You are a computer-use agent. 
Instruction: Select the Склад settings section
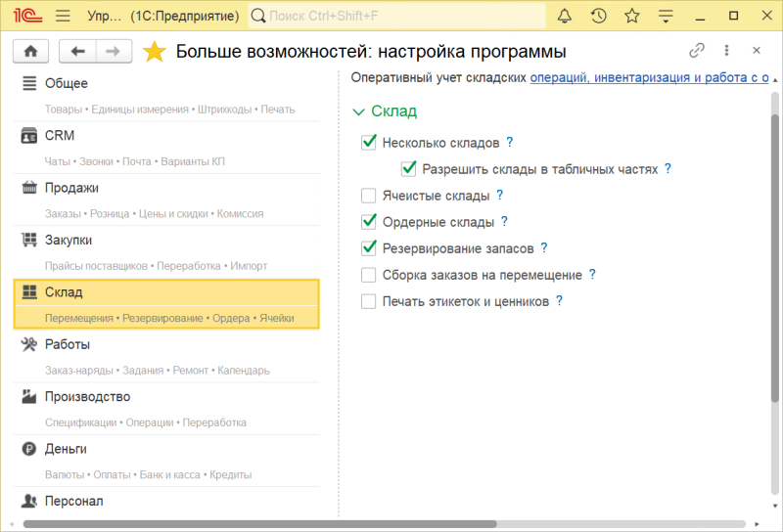166,304
